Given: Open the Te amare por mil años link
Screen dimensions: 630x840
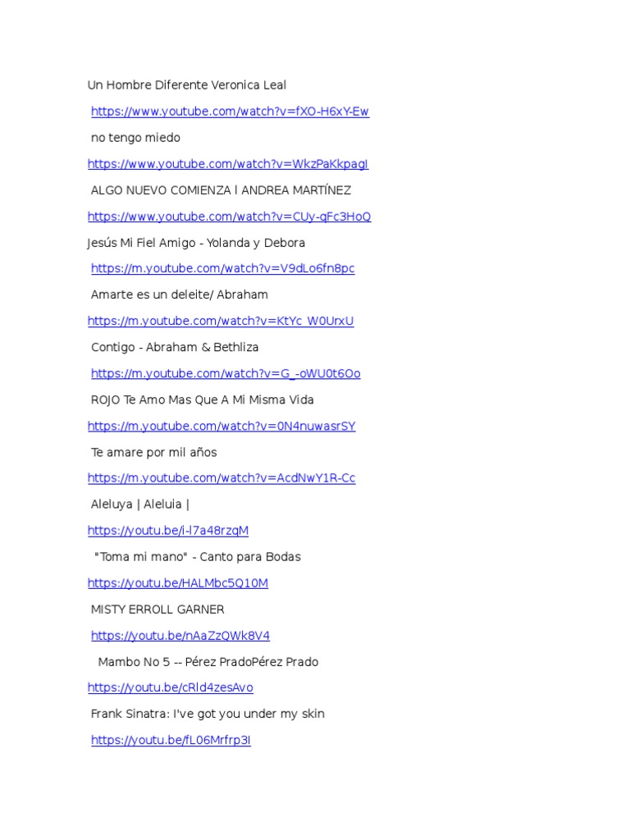Looking at the screenshot, I should [x=221, y=478].
